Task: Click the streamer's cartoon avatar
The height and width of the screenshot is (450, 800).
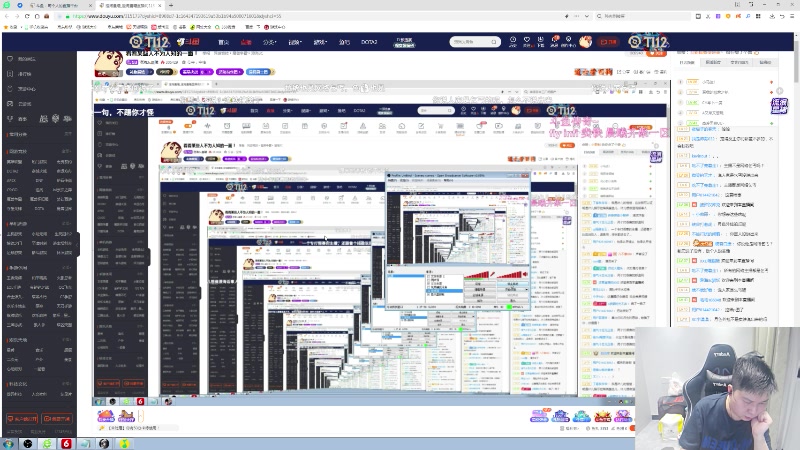Action: pos(108,63)
